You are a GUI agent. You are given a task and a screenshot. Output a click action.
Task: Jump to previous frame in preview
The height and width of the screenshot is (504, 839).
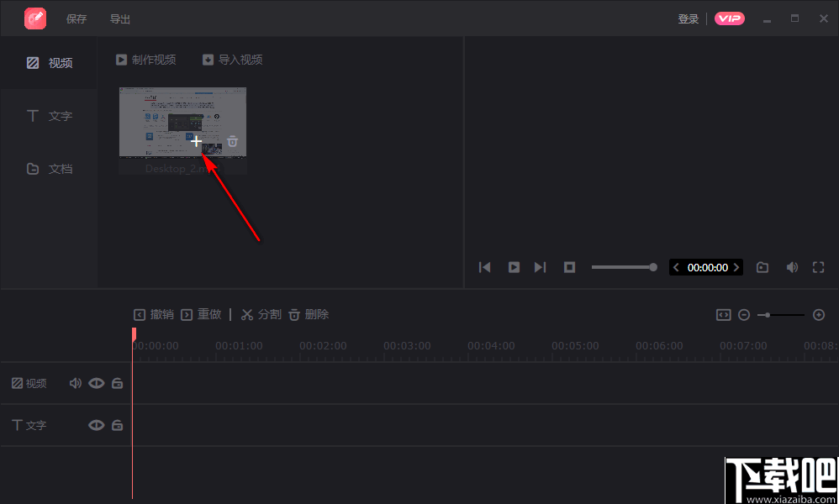[x=485, y=267]
